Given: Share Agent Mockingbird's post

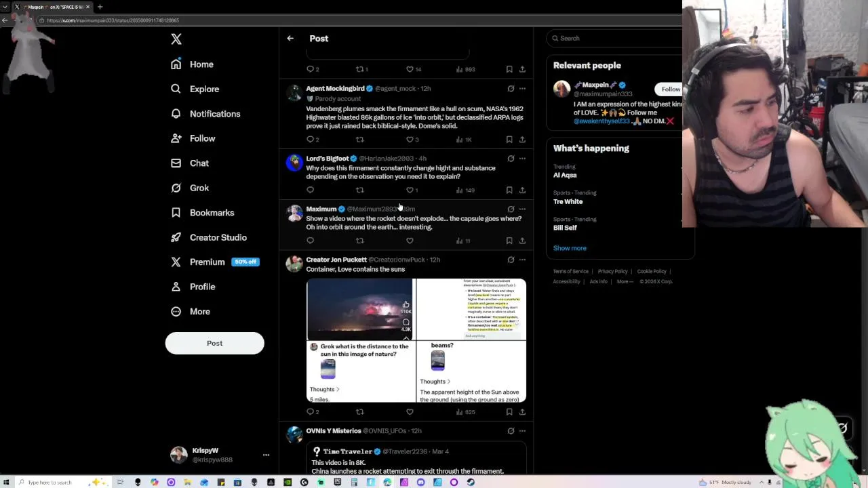Looking at the screenshot, I should click(x=522, y=140).
